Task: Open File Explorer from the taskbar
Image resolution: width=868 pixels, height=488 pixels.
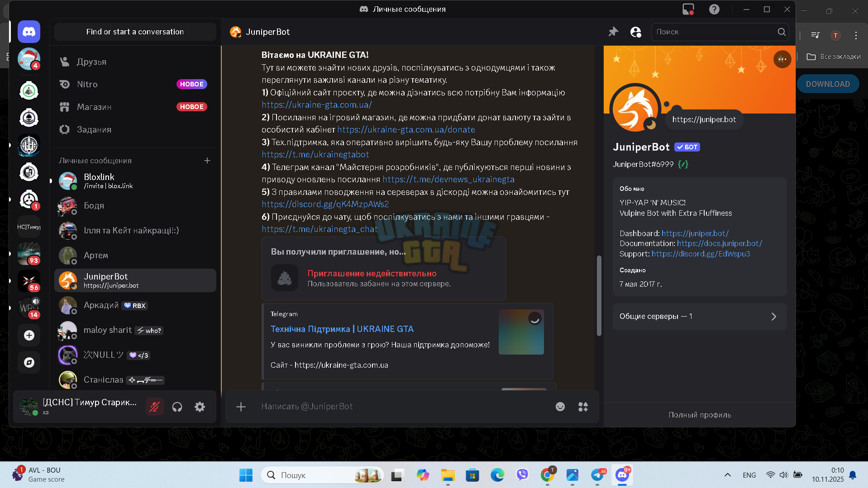Action: (448, 475)
